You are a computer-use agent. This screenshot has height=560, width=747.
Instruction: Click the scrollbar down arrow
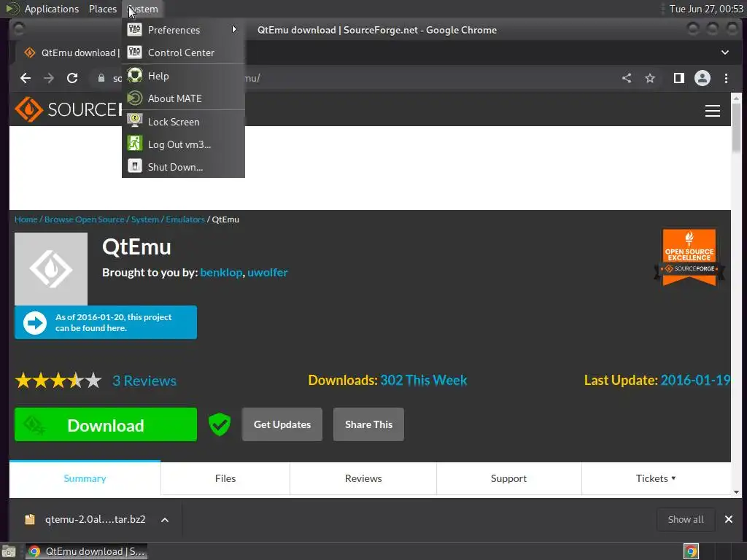(737, 492)
